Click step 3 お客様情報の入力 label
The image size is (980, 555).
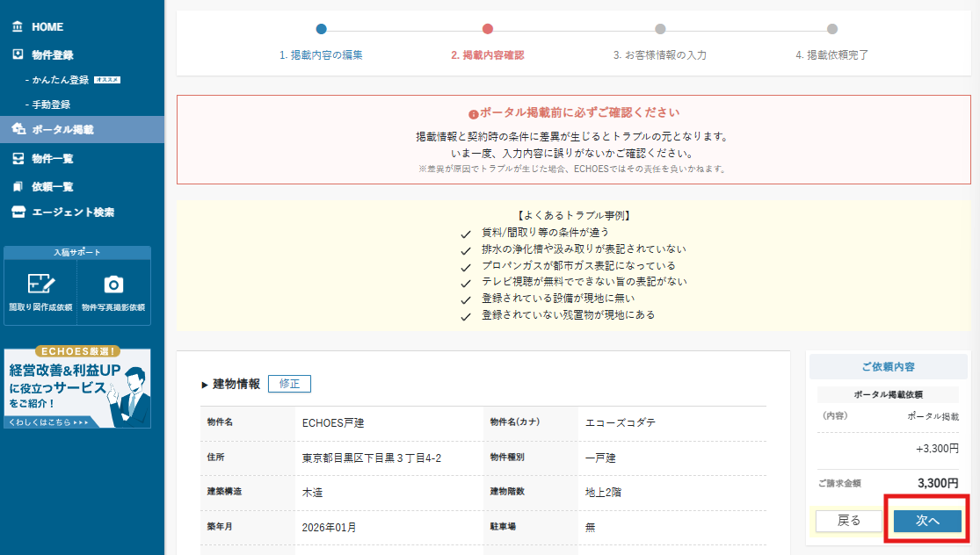(659, 54)
